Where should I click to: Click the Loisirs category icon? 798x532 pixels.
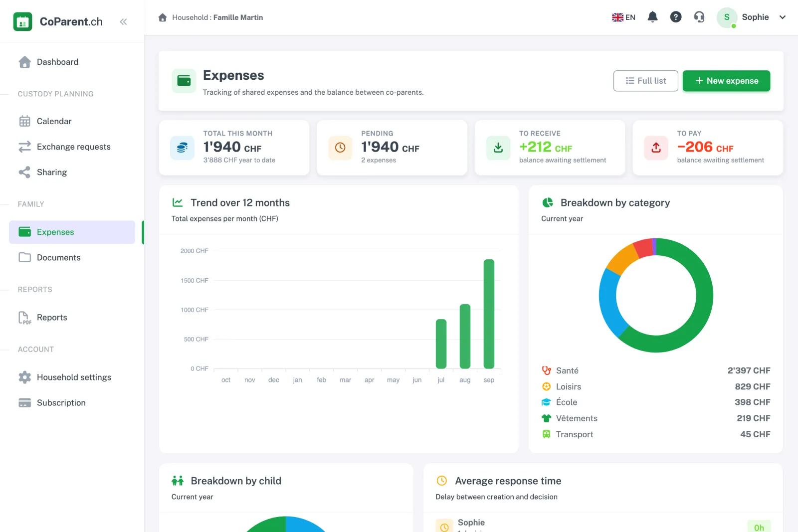(x=546, y=386)
